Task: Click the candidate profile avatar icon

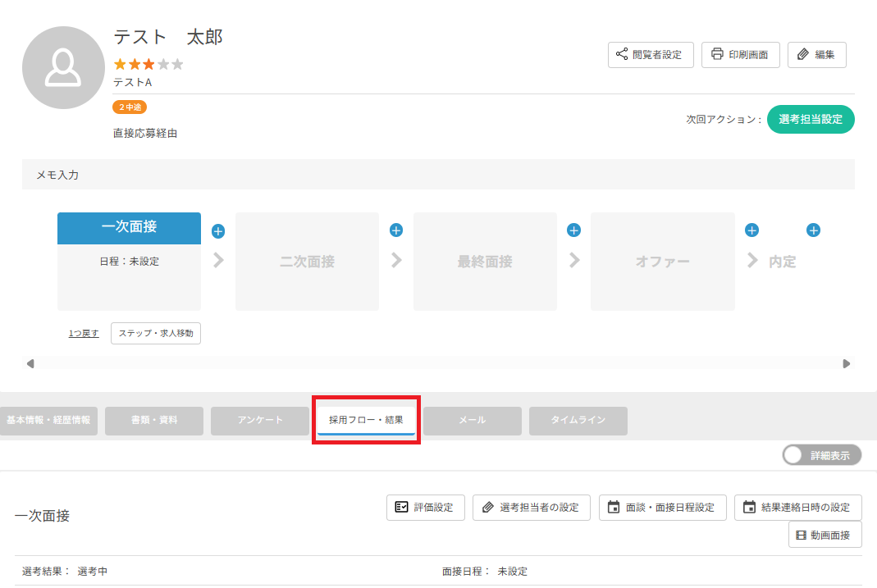Action: 63,68
